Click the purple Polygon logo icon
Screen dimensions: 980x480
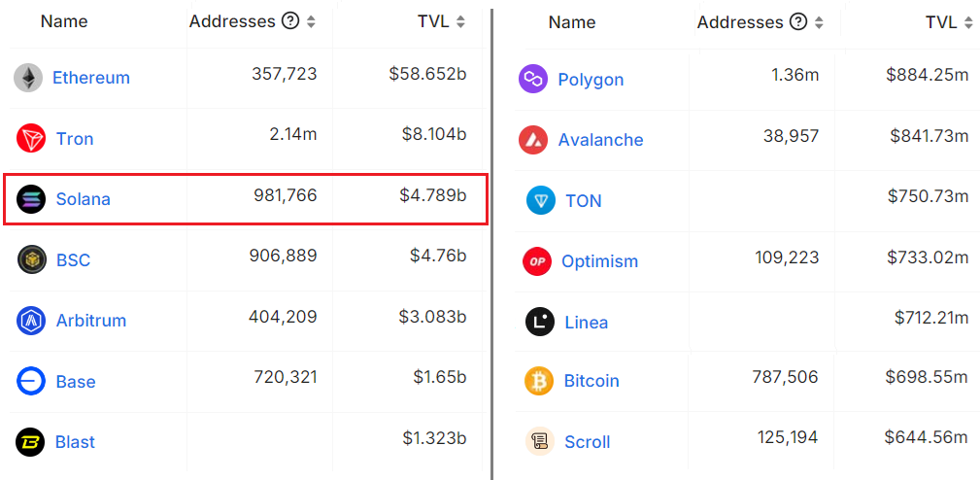pos(533,80)
